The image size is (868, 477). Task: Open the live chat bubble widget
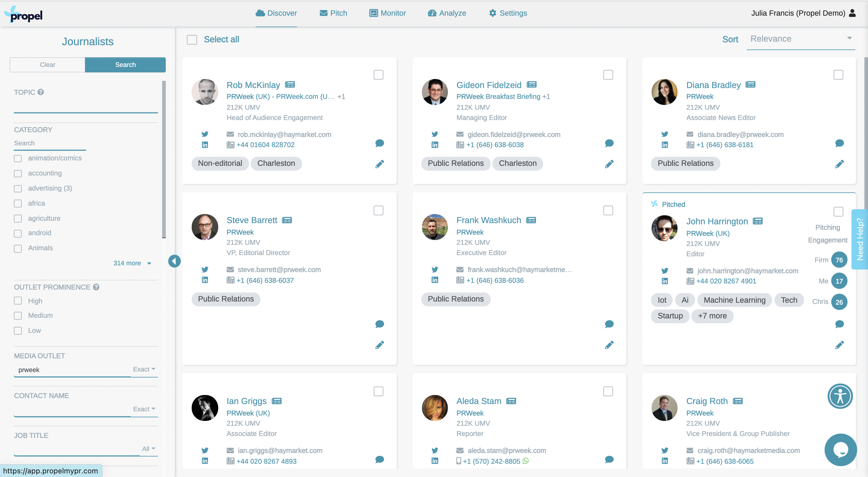point(840,450)
